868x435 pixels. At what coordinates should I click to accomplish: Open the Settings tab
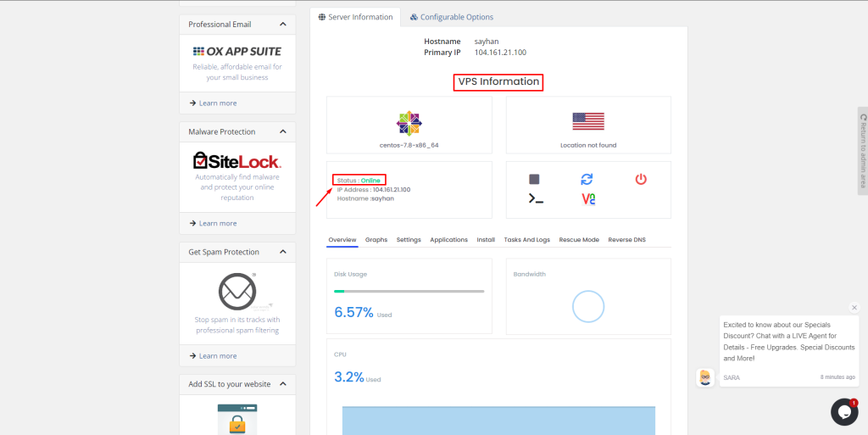(x=409, y=240)
